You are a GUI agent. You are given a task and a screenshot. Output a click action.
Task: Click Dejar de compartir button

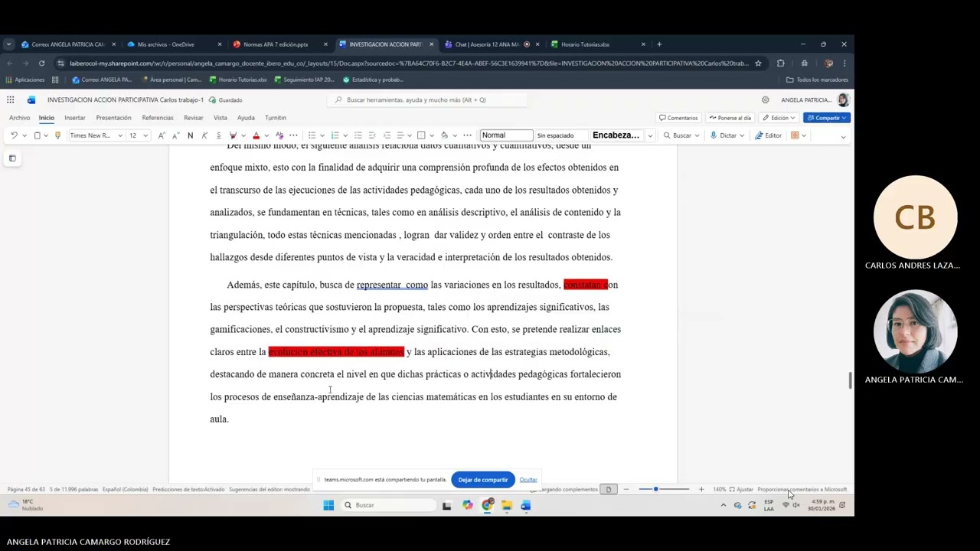(482, 480)
